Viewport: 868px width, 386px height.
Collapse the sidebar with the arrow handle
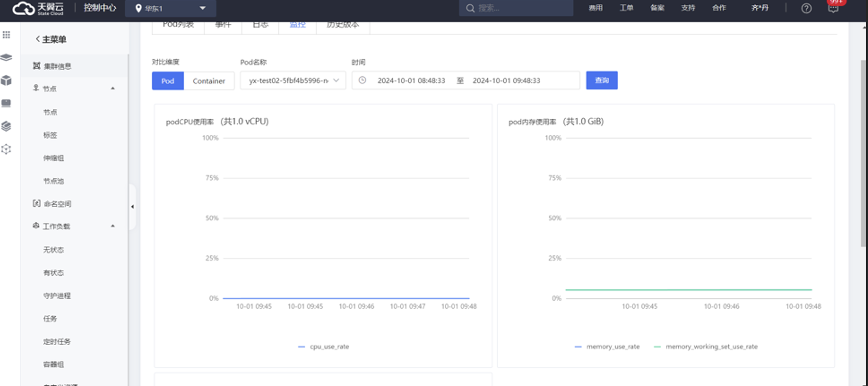(133, 207)
